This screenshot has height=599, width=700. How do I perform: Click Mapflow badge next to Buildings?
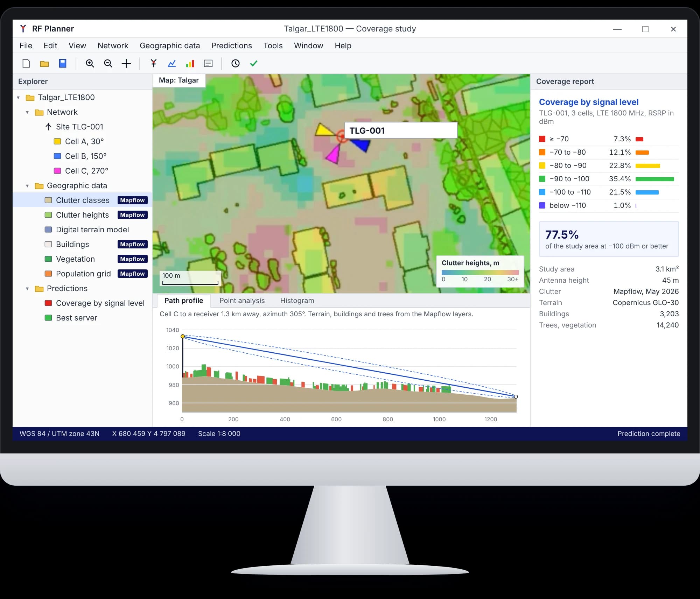click(132, 244)
